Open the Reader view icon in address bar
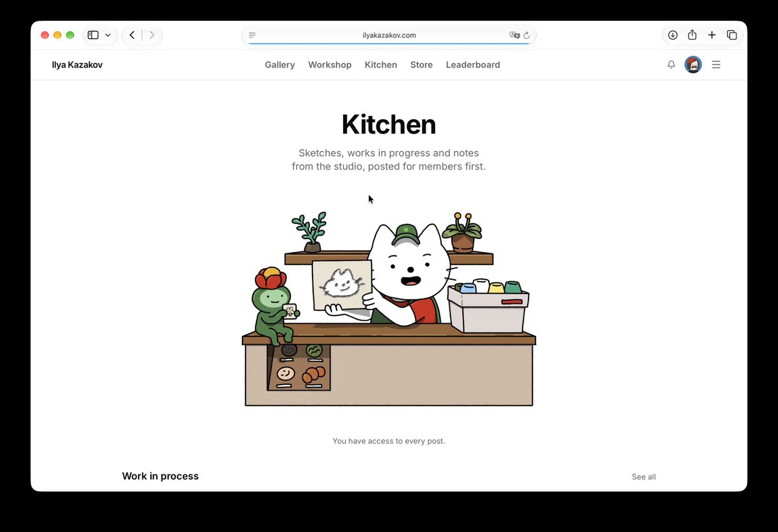Viewport: 778px width, 532px height. tap(252, 36)
